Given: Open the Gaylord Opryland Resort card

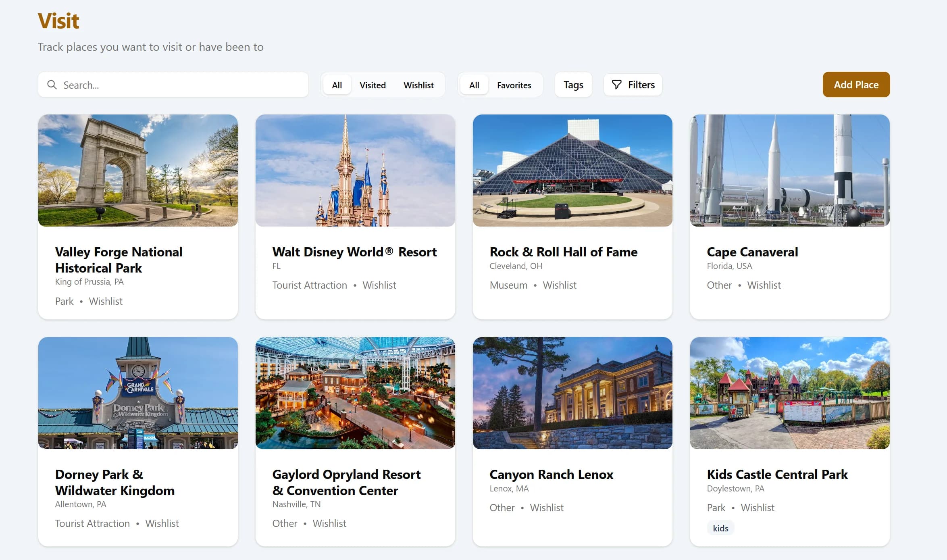Looking at the screenshot, I should 355,482.
